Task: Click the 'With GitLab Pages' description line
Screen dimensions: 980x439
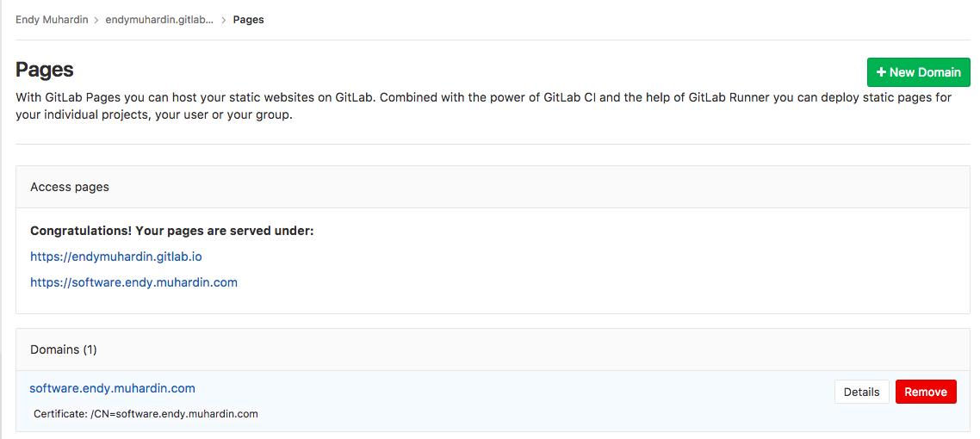Action: pos(484,98)
